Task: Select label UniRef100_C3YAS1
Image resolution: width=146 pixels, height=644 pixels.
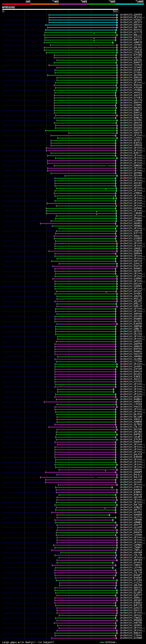Action: pos(131,138)
